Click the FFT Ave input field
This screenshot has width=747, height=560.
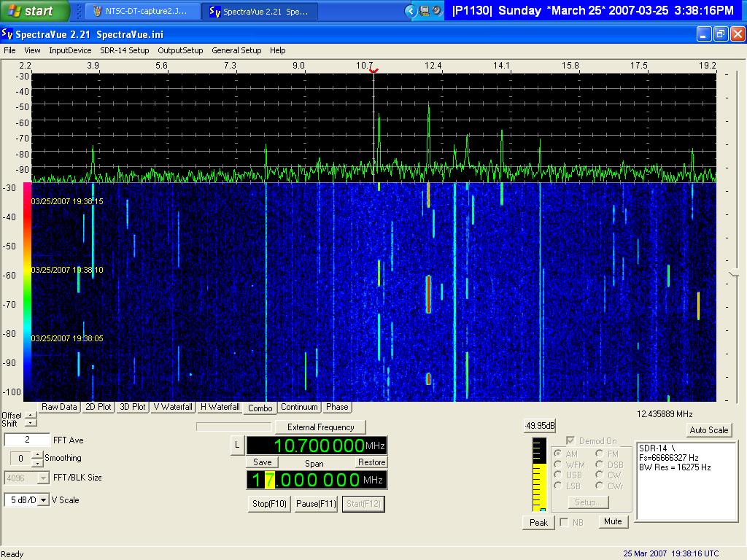pos(27,440)
